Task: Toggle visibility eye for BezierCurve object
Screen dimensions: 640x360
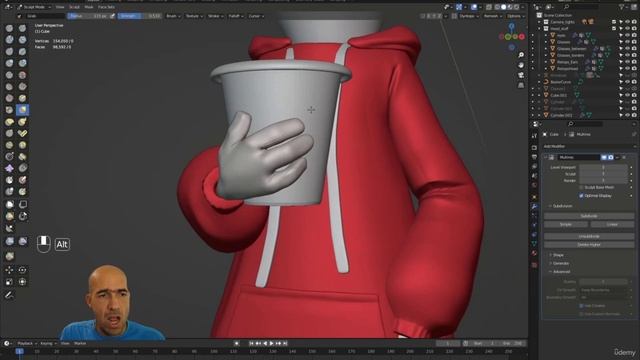Action: coord(627,82)
